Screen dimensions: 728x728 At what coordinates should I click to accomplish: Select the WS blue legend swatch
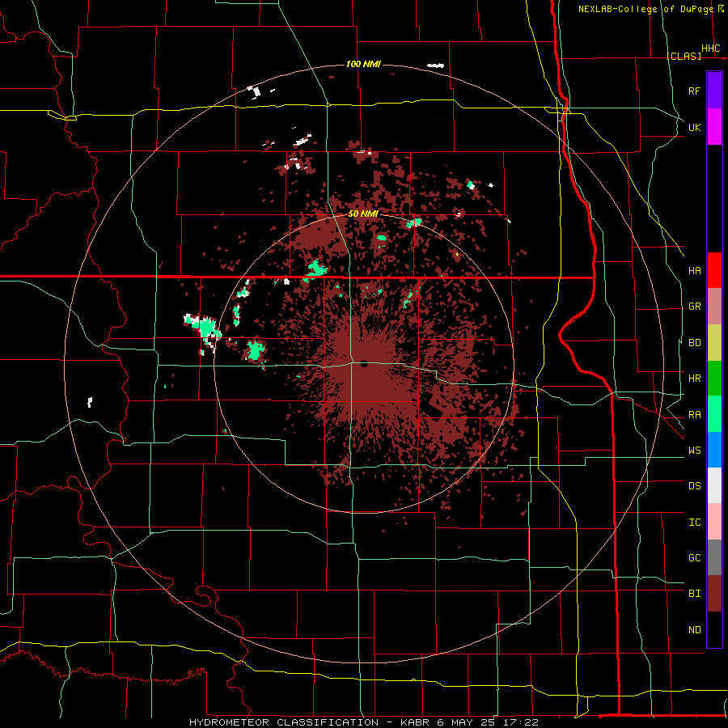(x=714, y=450)
